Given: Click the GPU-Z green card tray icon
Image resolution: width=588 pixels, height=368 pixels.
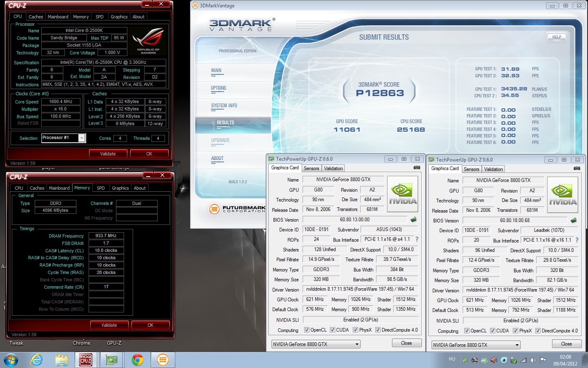Looking at the screenshot, I should pyautogui.click(x=465, y=360).
